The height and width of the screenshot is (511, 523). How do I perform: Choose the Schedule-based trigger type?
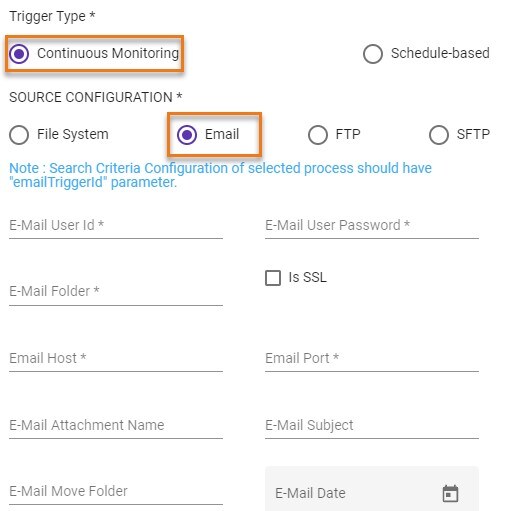click(373, 53)
